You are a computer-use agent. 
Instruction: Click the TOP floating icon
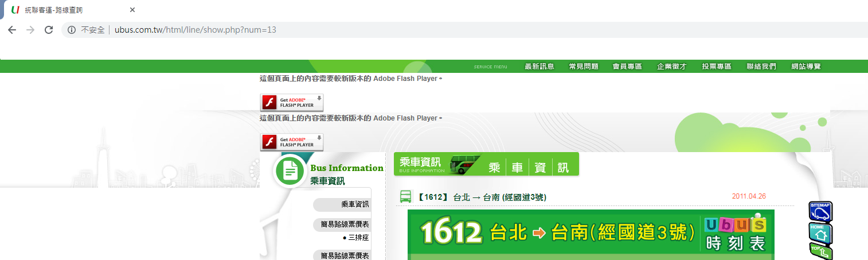820,251
